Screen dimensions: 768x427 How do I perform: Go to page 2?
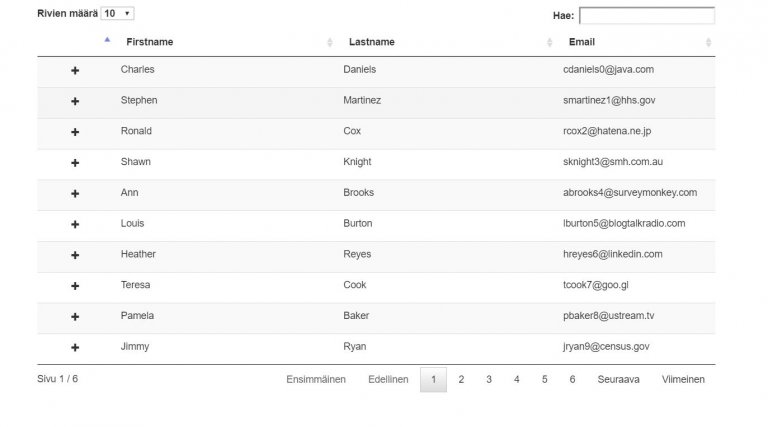tap(461, 380)
